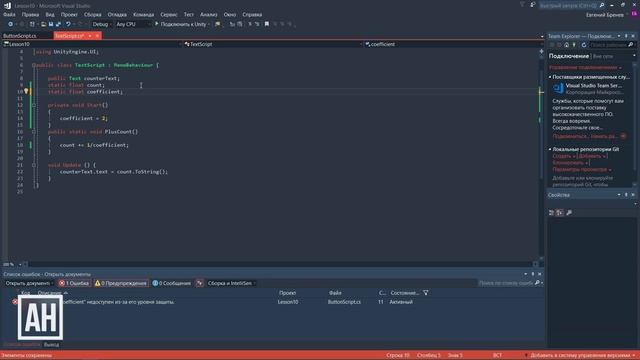
Task: Click the alphabetical sort icon in Properties
Action: [560, 213]
